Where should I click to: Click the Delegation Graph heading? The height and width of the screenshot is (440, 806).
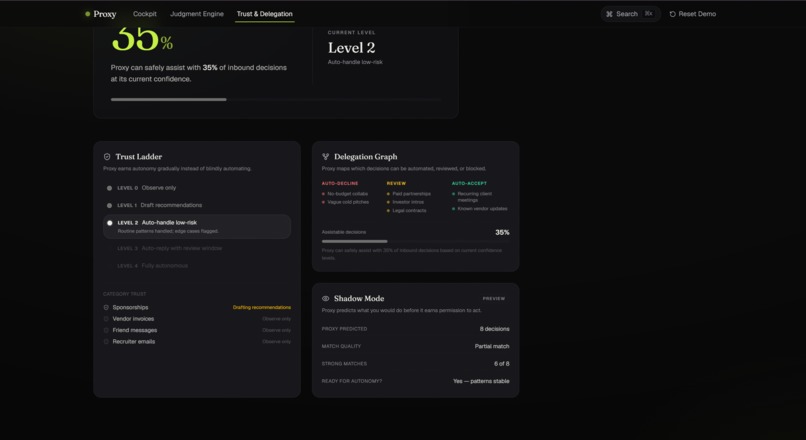[365, 157]
